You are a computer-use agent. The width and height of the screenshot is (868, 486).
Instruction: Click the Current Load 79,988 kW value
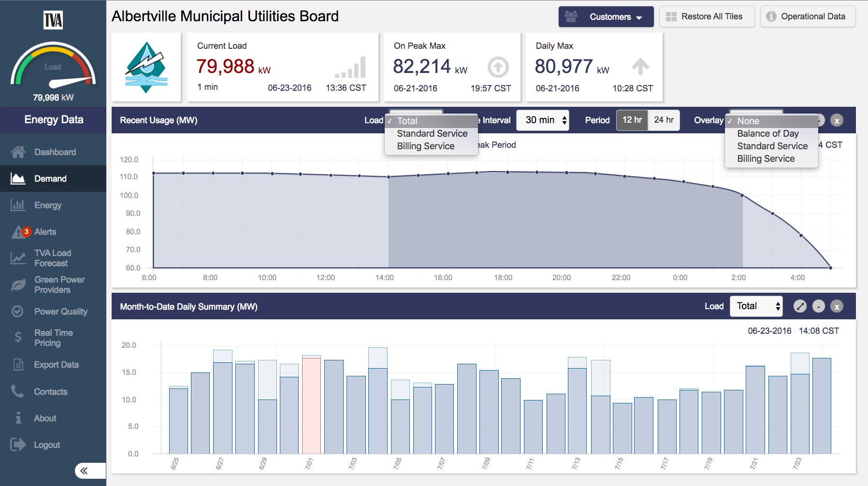point(233,67)
